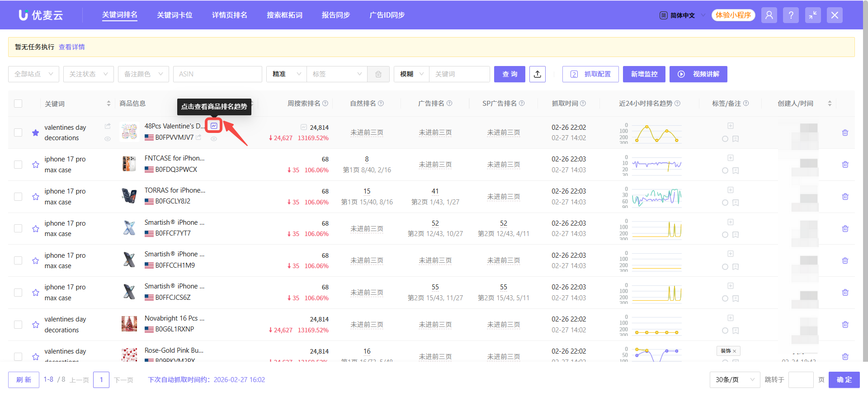Screen dimensions: 868x397
Task: Expand 全部站点 site dropdown
Action: tap(33, 74)
